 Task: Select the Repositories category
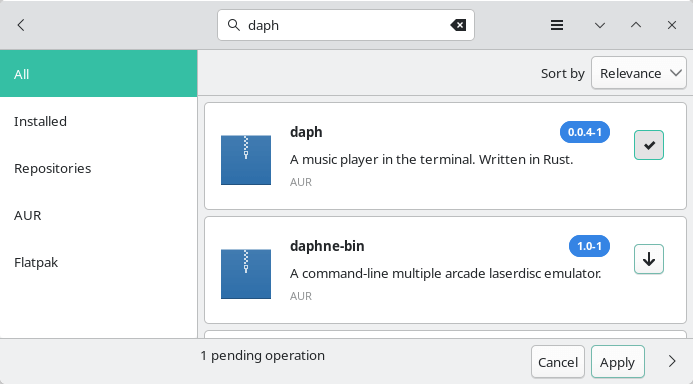point(99,168)
